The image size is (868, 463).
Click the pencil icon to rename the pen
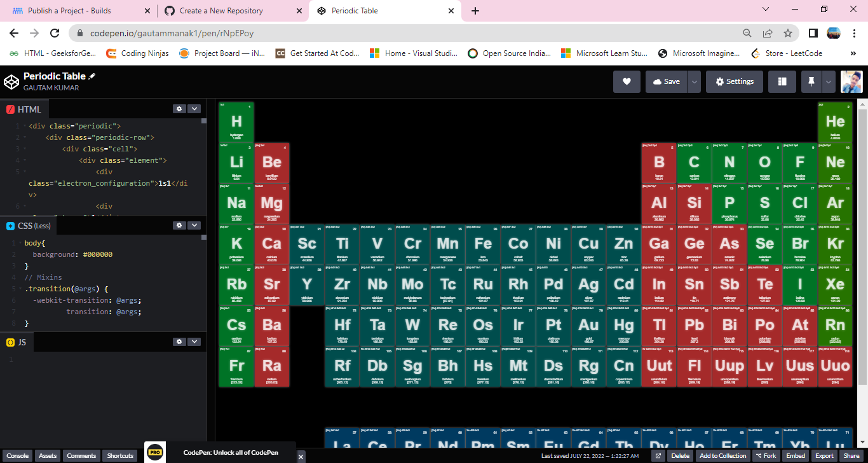tap(93, 76)
